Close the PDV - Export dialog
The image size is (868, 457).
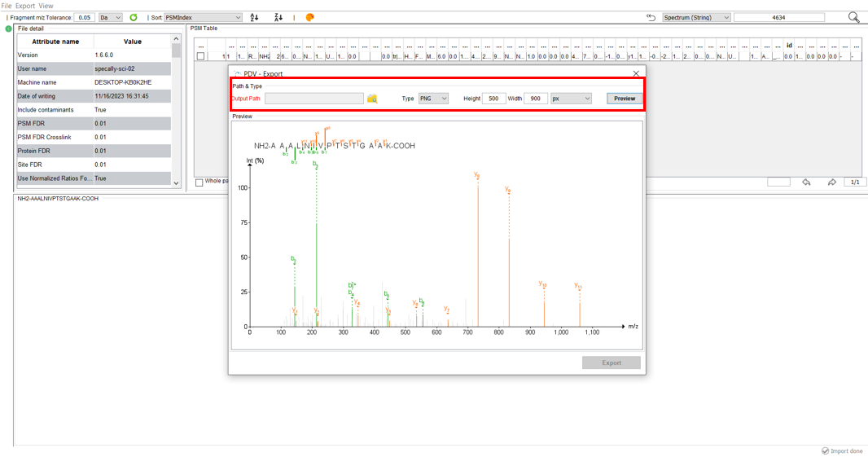click(x=636, y=73)
